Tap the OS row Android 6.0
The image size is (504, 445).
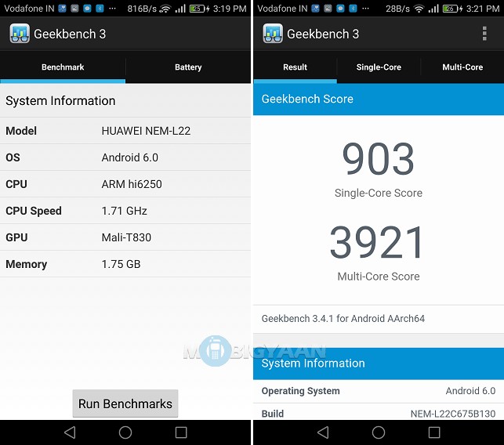point(125,157)
